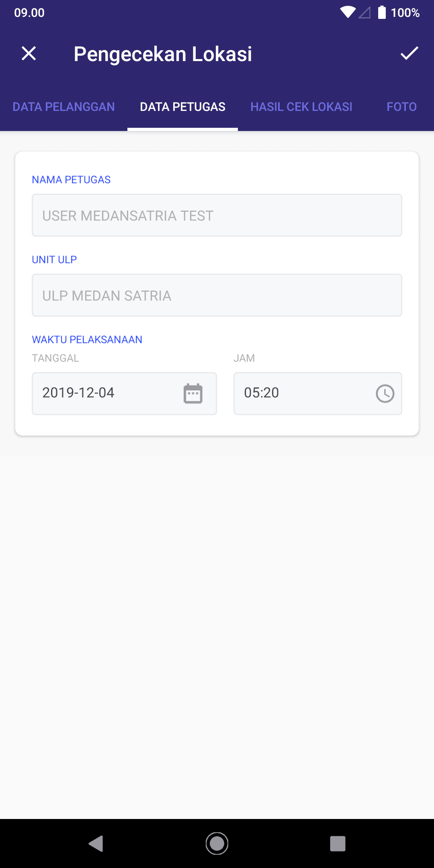Tap the Android back navigation button

[x=96, y=843]
